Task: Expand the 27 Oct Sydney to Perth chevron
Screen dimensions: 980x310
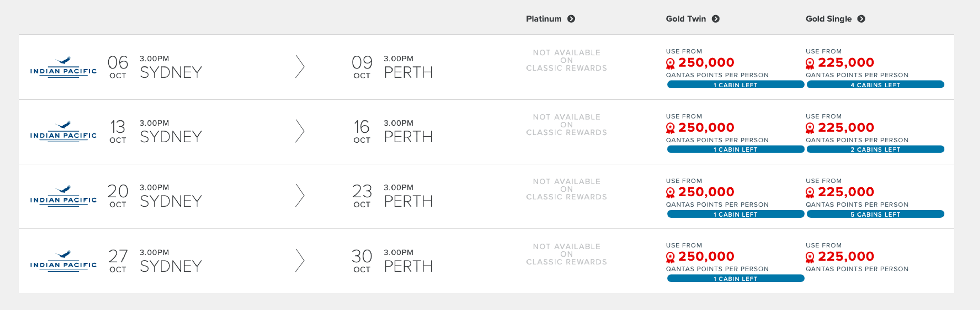Action: click(300, 261)
